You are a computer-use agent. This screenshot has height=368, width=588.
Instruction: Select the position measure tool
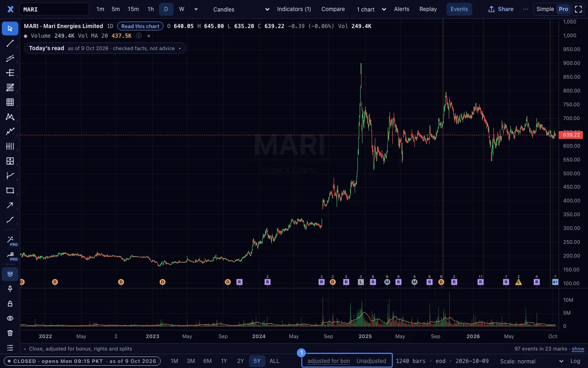pyautogui.click(x=10, y=161)
